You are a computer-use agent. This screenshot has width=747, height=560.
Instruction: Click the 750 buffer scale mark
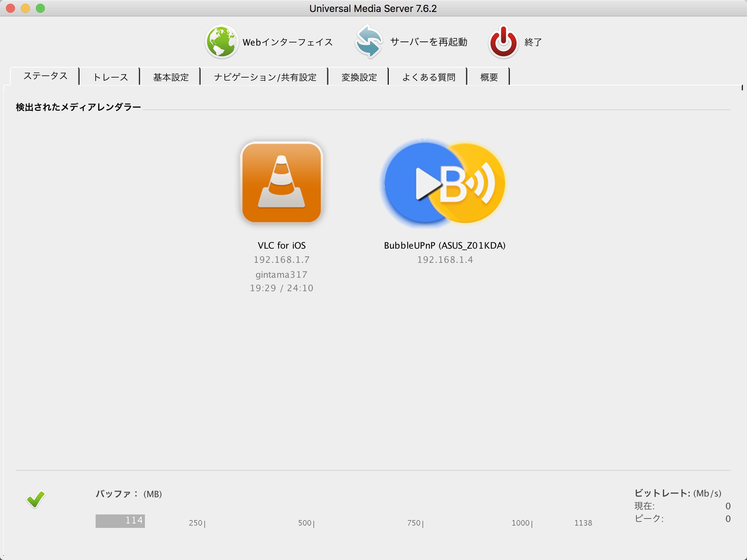click(x=415, y=523)
